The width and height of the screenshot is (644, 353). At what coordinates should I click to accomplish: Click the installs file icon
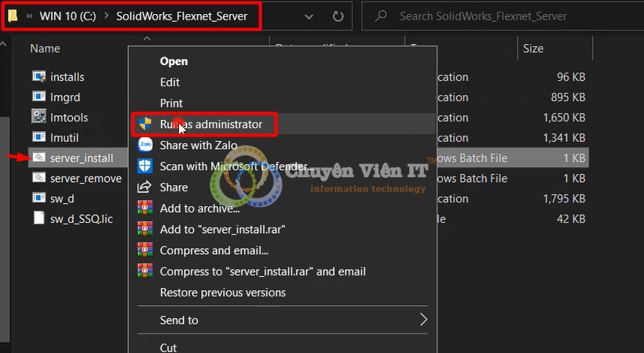point(39,77)
